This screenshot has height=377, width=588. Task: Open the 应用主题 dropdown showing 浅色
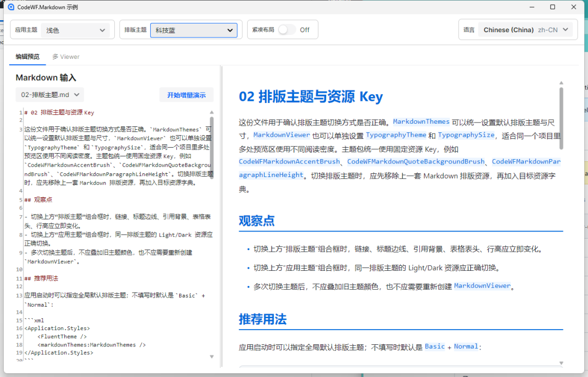(x=75, y=31)
